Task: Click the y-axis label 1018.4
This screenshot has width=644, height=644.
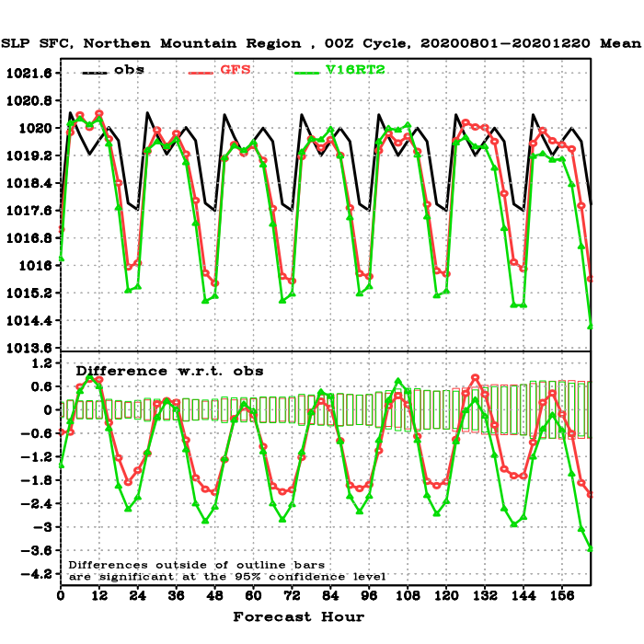Action: (x=29, y=183)
